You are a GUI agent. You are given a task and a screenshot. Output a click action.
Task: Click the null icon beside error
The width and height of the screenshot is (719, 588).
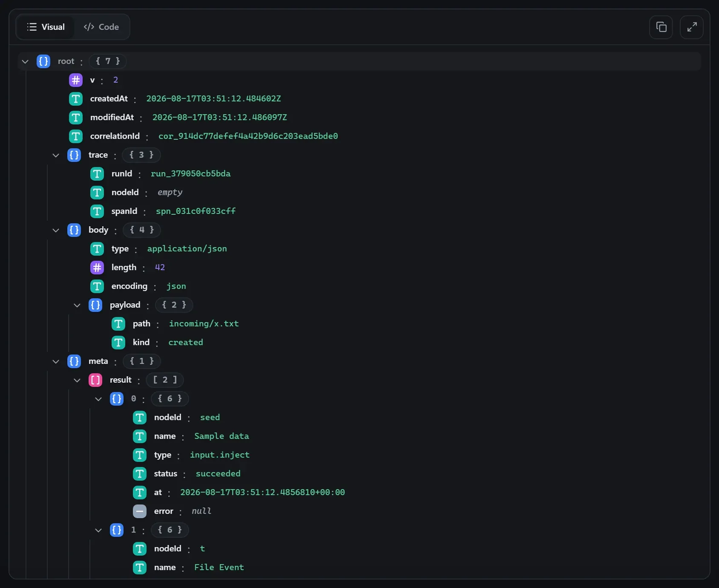pos(140,511)
